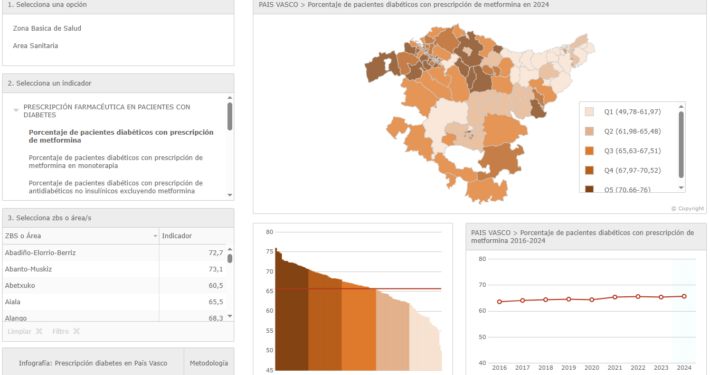Click the 60,5 indicator value

(x=216, y=285)
